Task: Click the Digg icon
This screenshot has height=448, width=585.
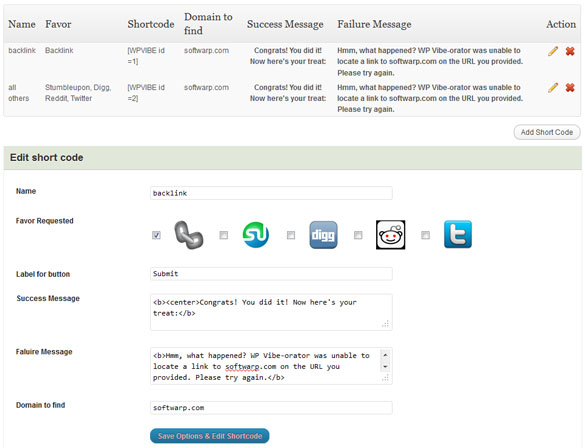Action: (323, 235)
